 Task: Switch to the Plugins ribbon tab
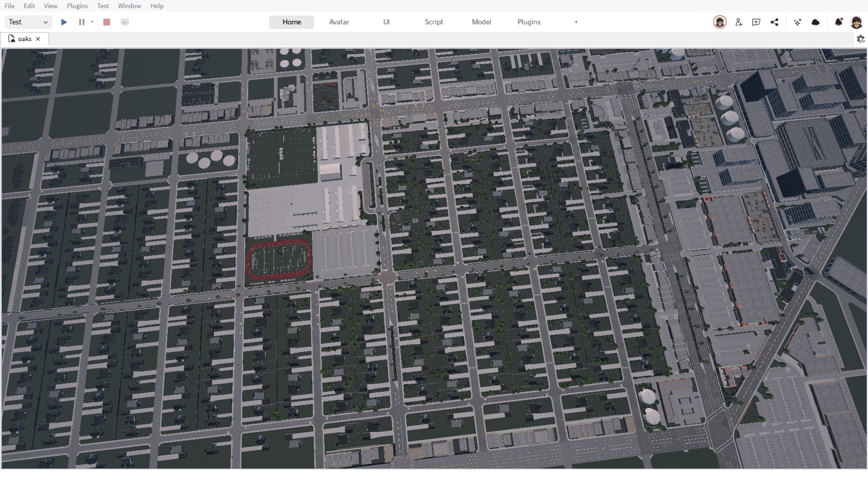(x=529, y=22)
